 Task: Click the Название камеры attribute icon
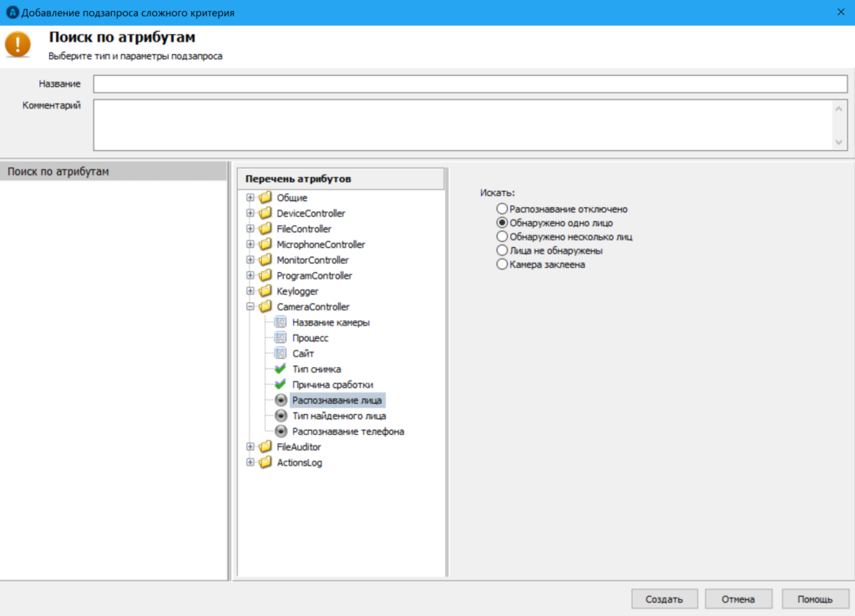click(x=281, y=322)
